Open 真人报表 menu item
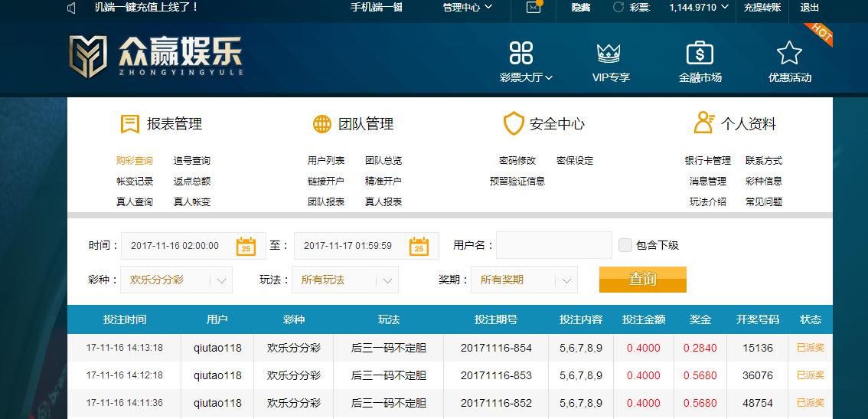Image resolution: width=868 pixels, height=419 pixels. 383,201
